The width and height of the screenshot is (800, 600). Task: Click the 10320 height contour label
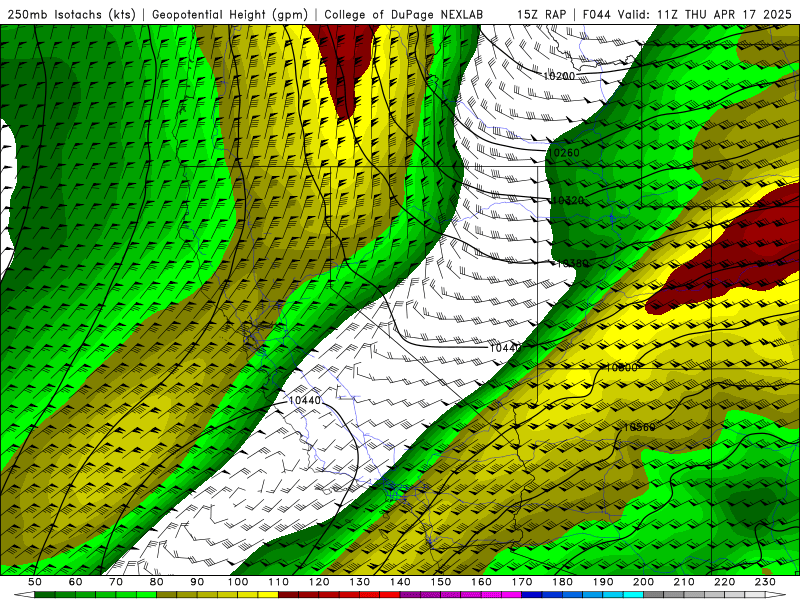click(x=568, y=200)
